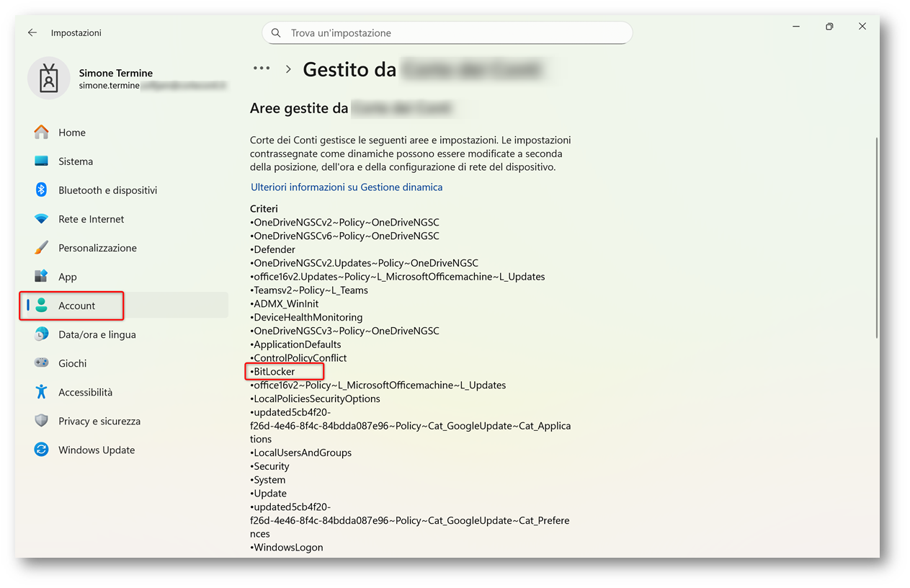The height and width of the screenshot is (588, 910).
Task: Click the Giochi controller icon
Action: (42, 363)
